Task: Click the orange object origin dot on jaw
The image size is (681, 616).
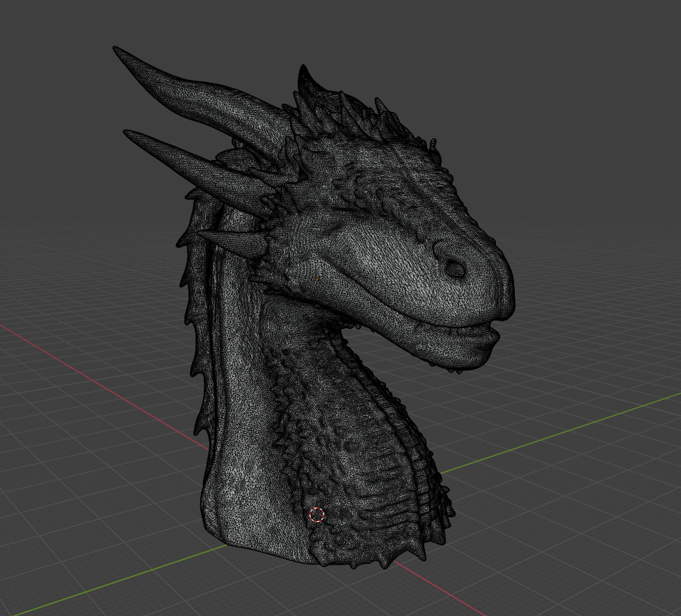Action: (x=317, y=279)
